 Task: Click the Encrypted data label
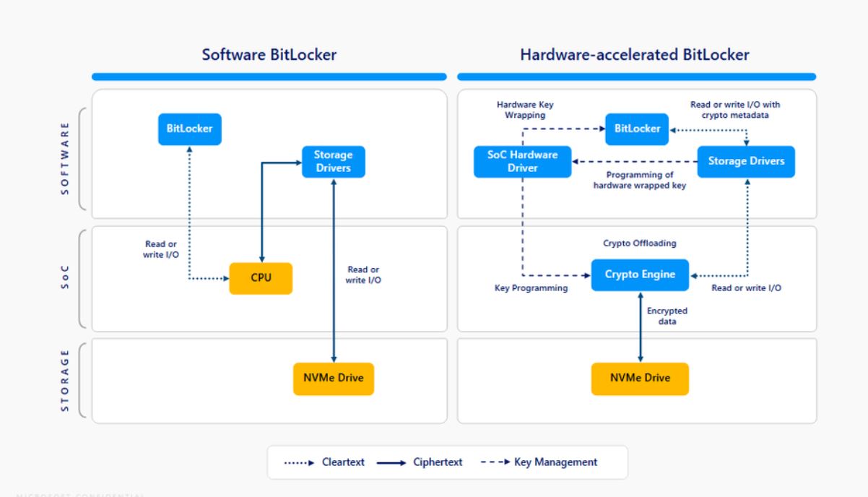coord(667,316)
